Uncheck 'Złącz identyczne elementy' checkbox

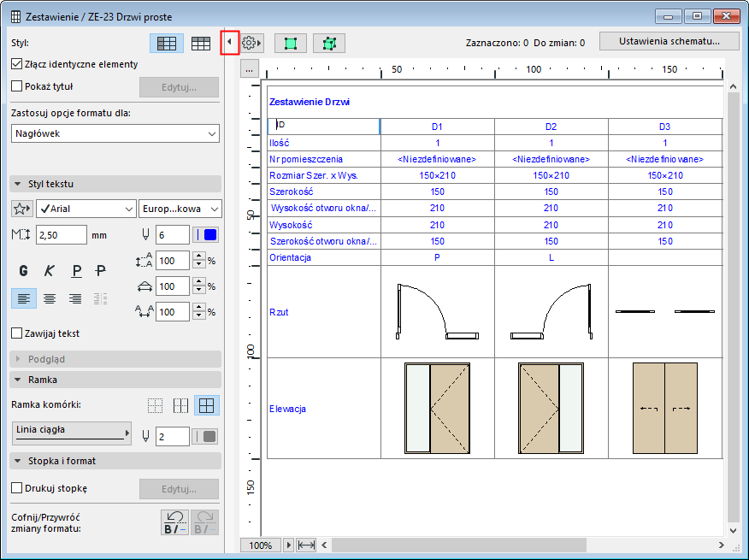pyautogui.click(x=17, y=64)
